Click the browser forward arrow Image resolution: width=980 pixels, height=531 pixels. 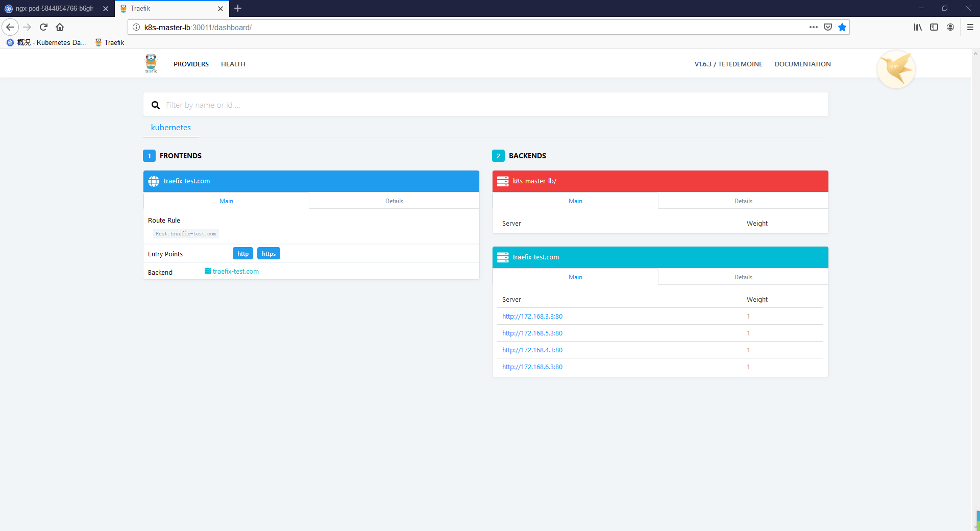(27, 27)
